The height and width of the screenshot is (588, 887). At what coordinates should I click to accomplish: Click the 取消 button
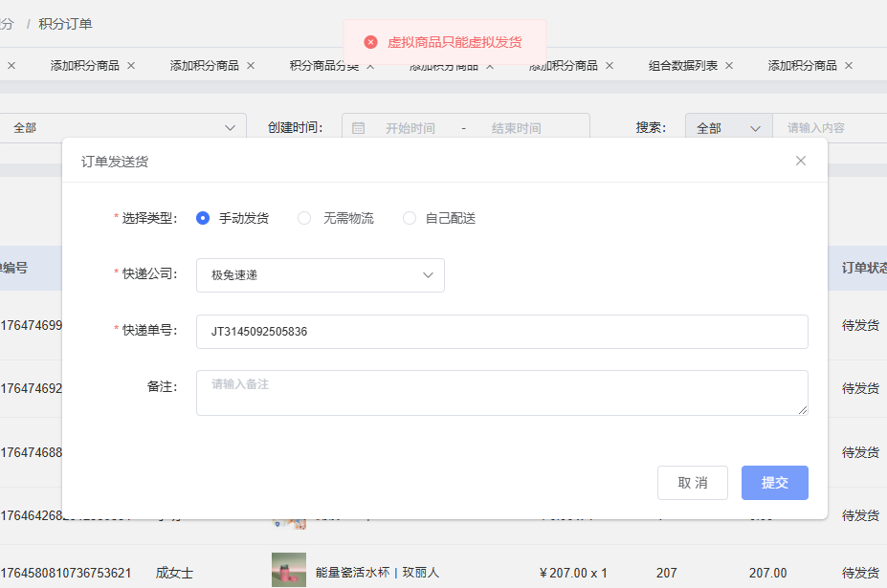(692, 483)
